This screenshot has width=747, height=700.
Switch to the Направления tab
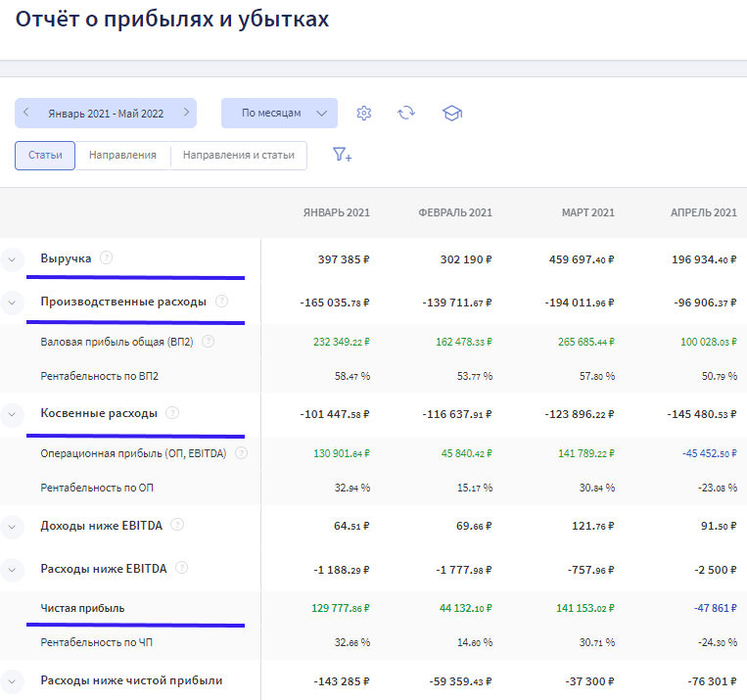(x=122, y=155)
